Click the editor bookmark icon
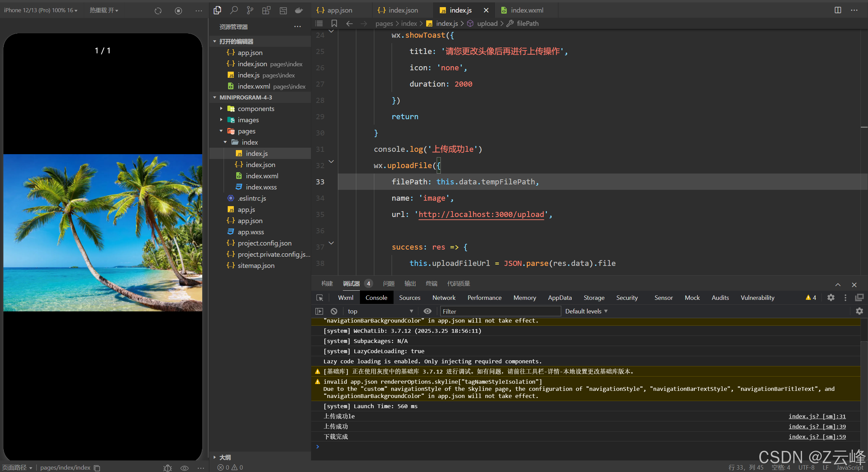The width and height of the screenshot is (868, 472). click(334, 23)
